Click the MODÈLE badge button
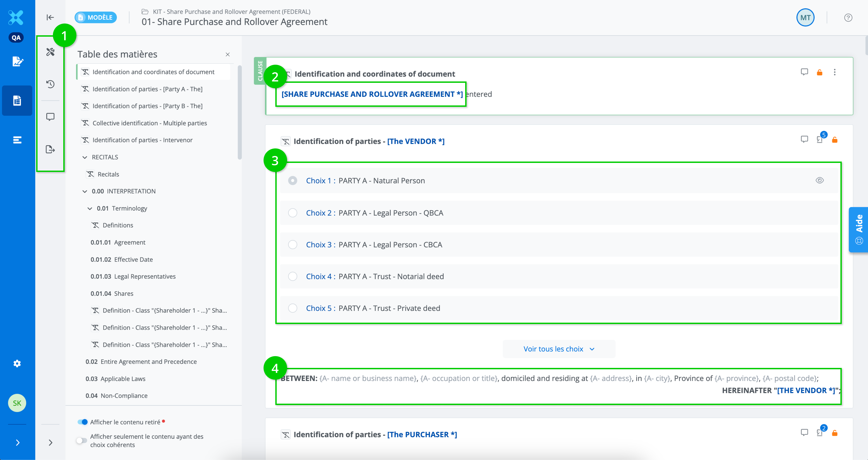 [96, 17]
